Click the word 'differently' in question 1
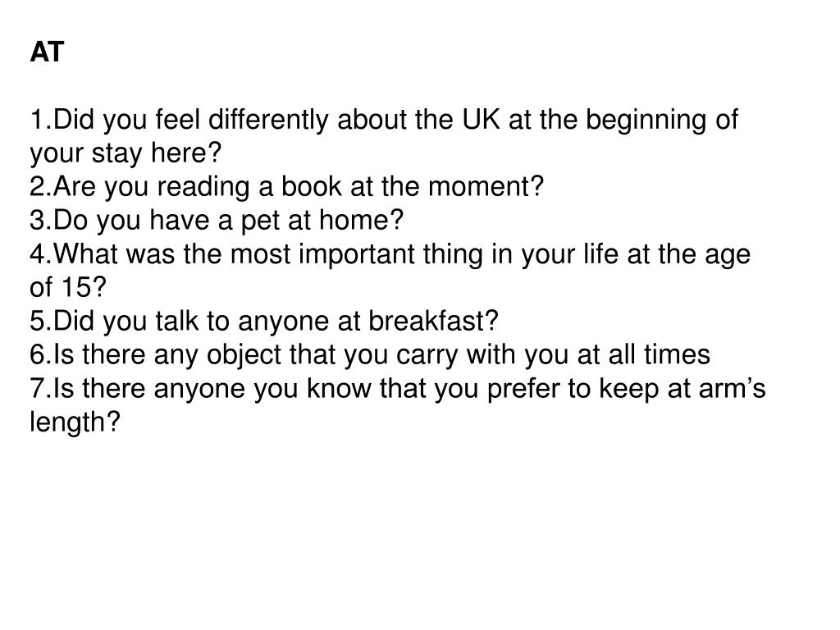 [x=268, y=120]
